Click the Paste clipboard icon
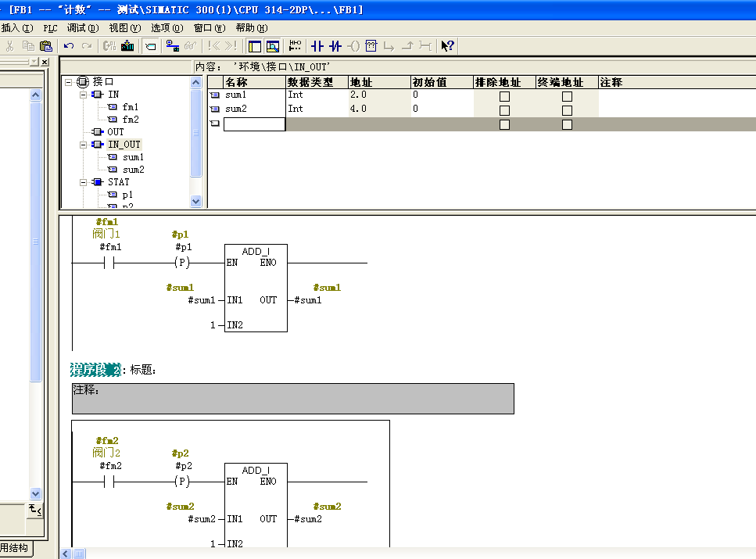 click(x=46, y=46)
